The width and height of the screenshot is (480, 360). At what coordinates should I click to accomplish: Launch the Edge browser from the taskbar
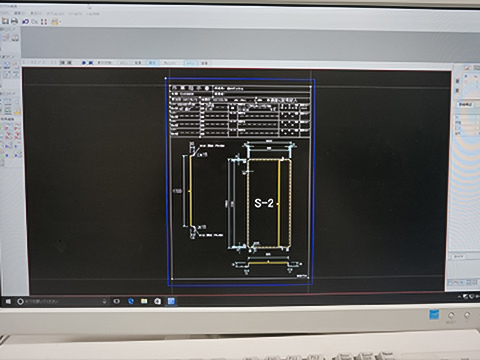131,301
